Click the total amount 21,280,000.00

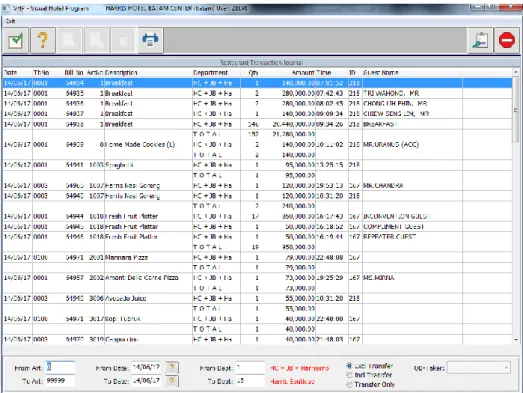(294, 134)
